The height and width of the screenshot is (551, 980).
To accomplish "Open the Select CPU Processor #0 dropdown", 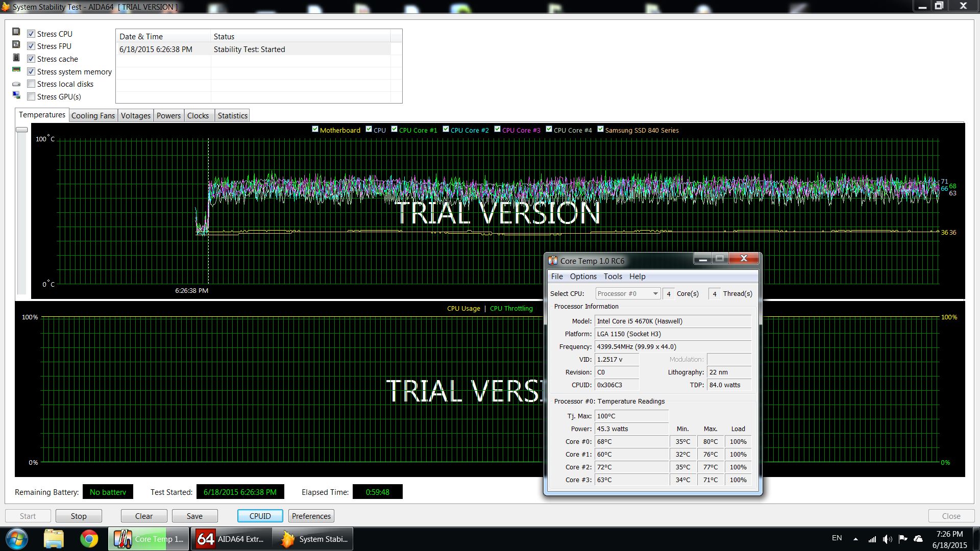I will (628, 293).
